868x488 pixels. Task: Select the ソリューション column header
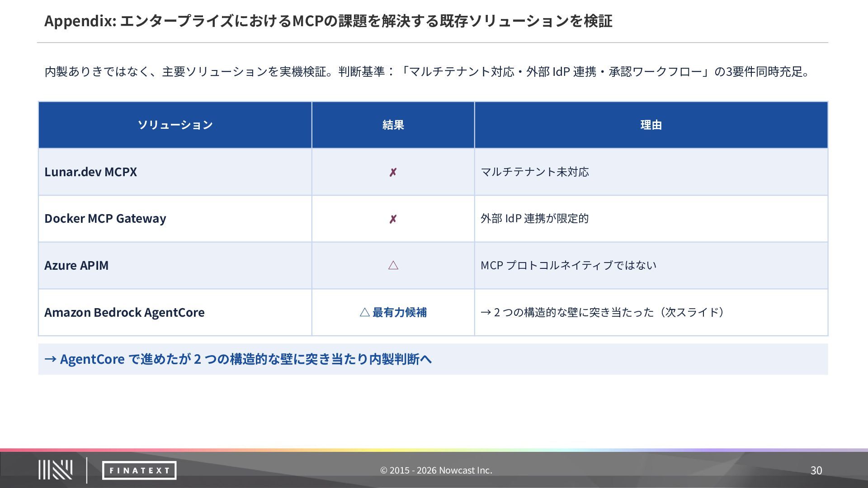175,125
